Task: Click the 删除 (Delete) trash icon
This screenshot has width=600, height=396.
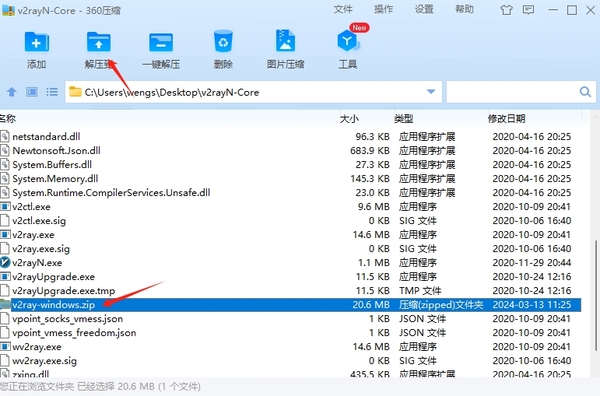Action: pyautogui.click(x=223, y=41)
